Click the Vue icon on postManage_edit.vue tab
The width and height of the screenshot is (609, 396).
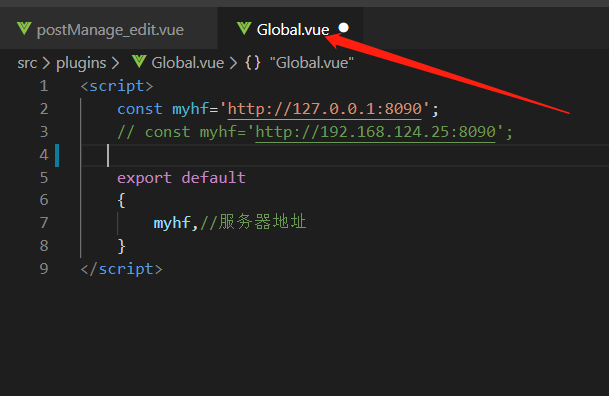click(24, 29)
